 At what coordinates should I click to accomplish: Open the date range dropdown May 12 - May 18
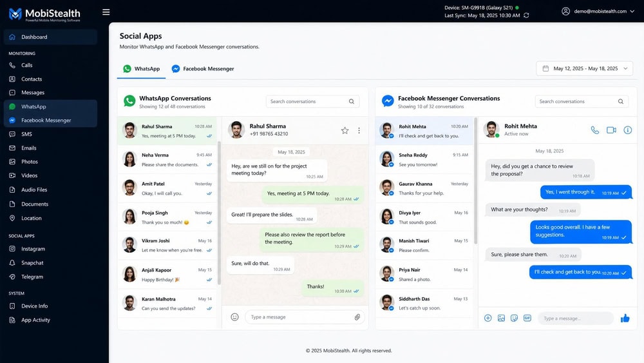point(585,68)
